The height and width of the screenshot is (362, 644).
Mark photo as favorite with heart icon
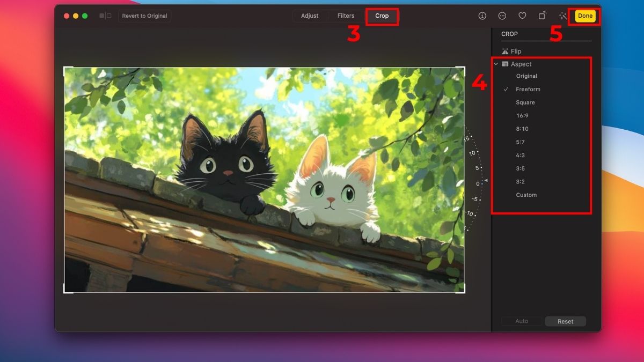coord(522,16)
